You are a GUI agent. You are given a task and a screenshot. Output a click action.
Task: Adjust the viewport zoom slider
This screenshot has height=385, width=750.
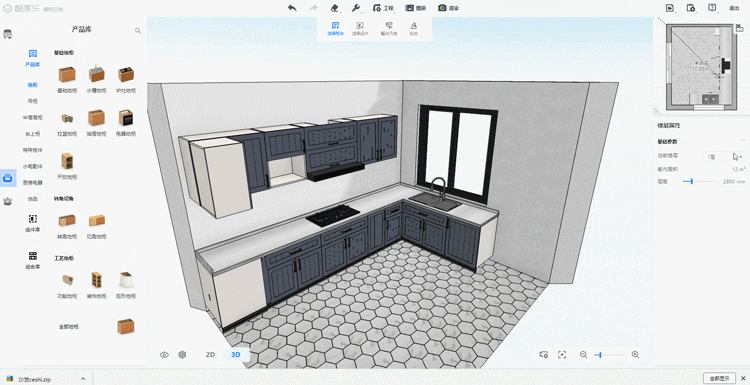click(x=609, y=354)
